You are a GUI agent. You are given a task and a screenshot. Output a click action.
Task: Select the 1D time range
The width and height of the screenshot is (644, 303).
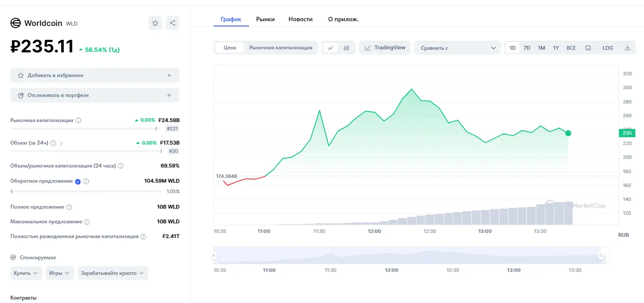pyautogui.click(x=513, y=48)
